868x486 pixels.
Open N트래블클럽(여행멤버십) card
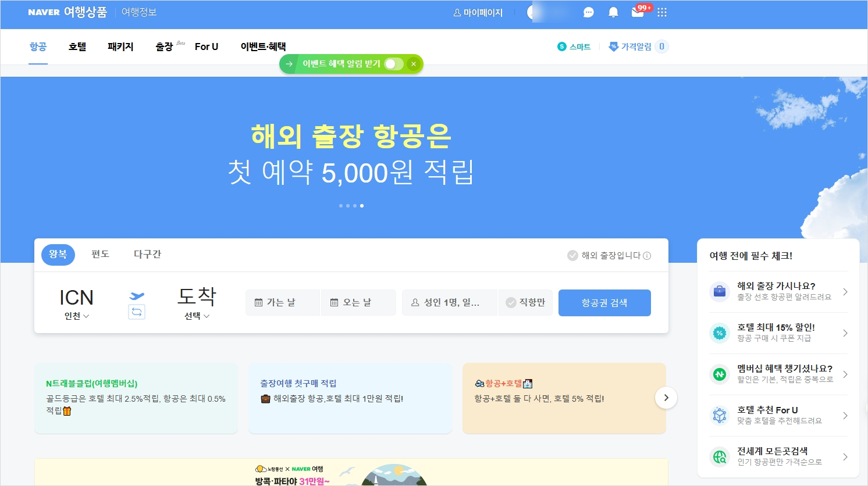click(x=136, y=398)
